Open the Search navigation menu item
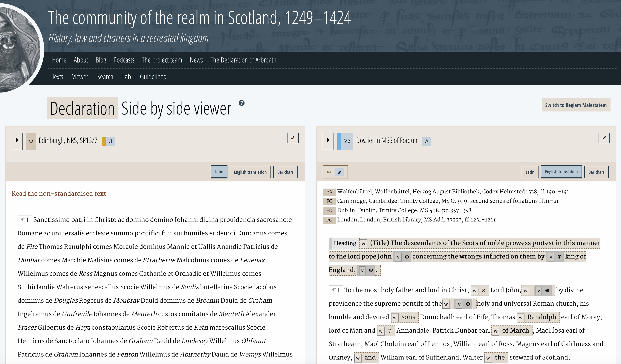Screen dimensions: 621x364 (105, 76)
